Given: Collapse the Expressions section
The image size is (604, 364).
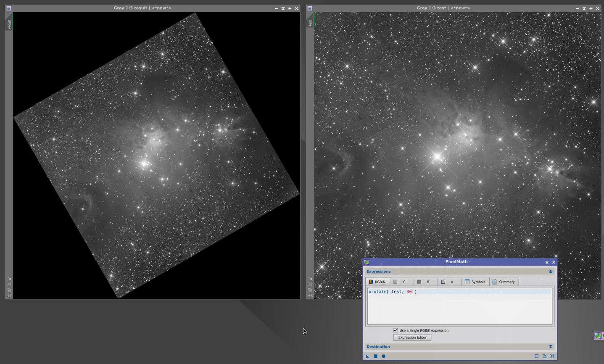Looking at the screenshot, I should 551,272.
